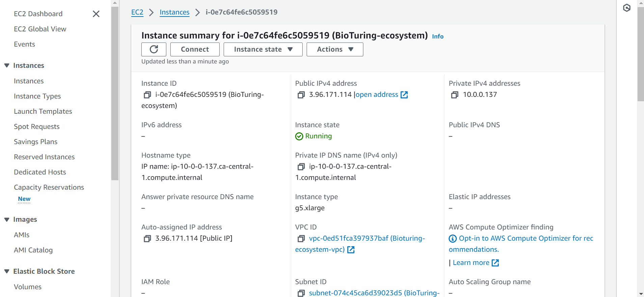Click the hexagon icon in the right panel
Viewport: 644px width, 297px height.
click(626, 8)
